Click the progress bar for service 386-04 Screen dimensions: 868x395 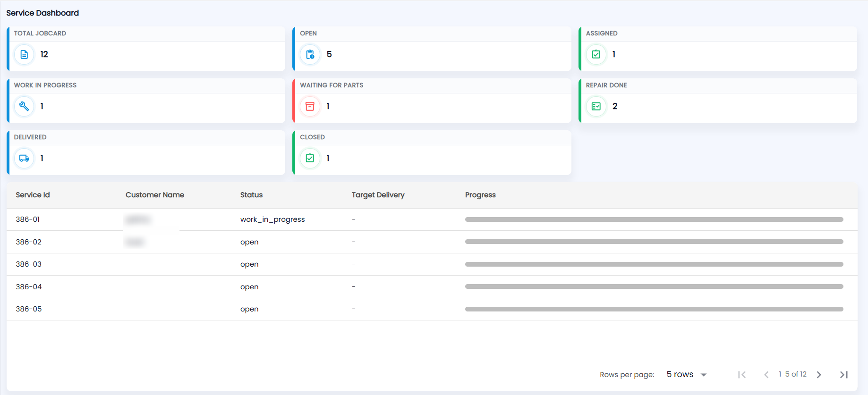pyautogui.click(x=654, y=286)
